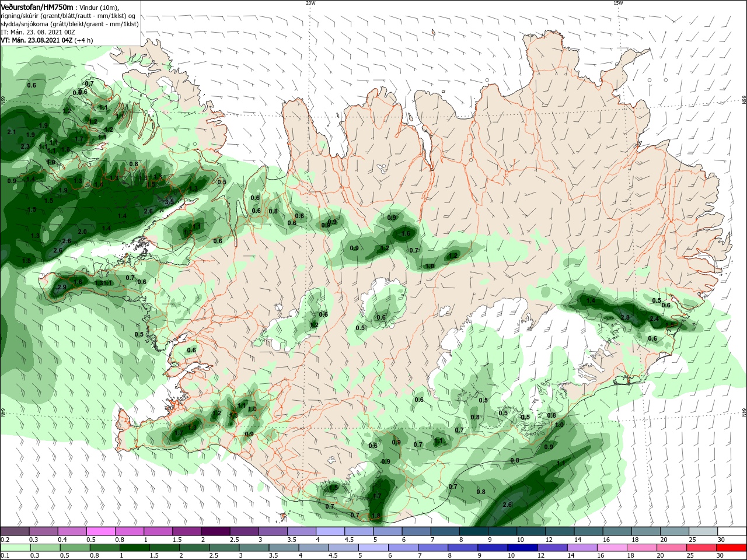The height and width of the screenshot is (560, 747).
Task: Click the slydda/snjókoma legend description line
Action: [x=69, y=24]
